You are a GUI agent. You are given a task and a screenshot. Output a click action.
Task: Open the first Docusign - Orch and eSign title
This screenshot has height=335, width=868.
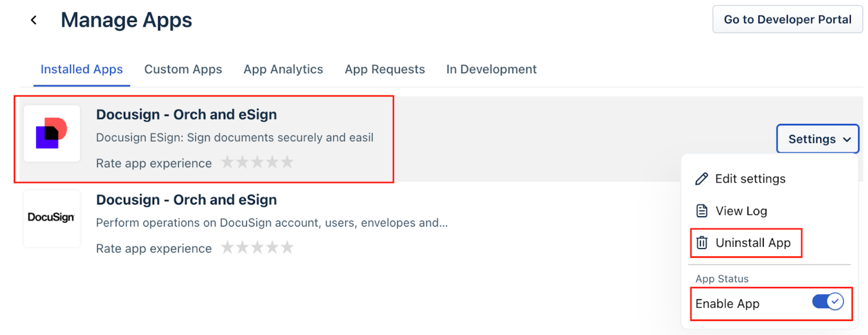pos(186,115)
